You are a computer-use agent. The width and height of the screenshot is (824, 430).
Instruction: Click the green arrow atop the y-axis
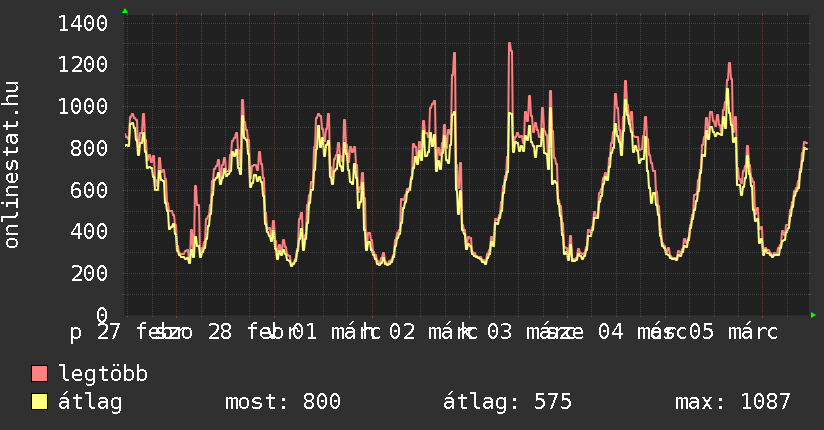coord(125,10)
